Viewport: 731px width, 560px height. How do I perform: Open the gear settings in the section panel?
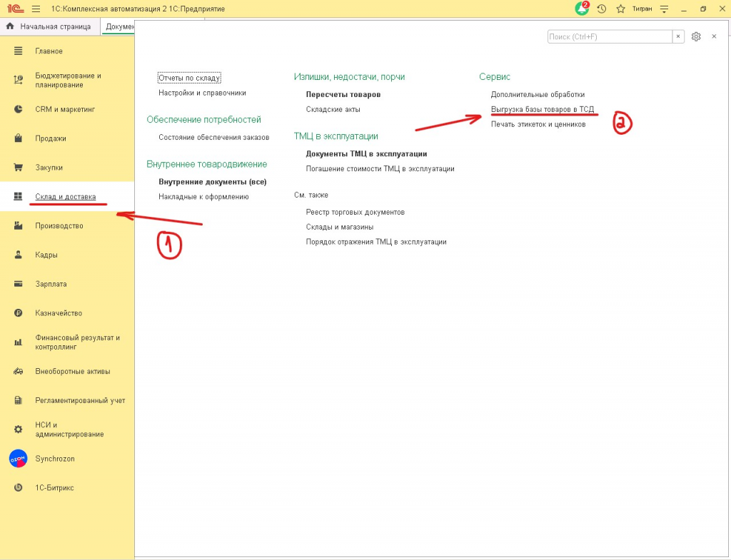tap(696, 36)
